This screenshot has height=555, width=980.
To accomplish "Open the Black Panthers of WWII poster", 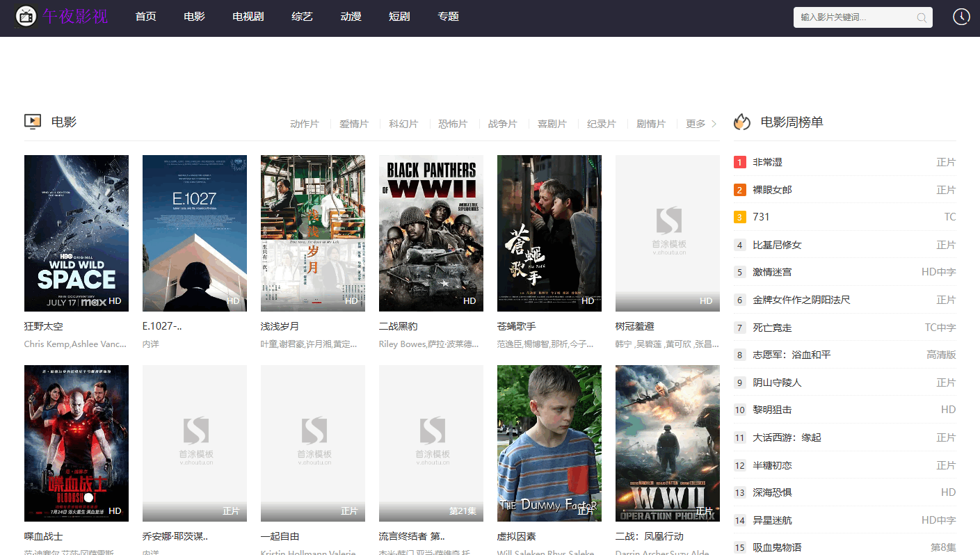I will 431,233.
